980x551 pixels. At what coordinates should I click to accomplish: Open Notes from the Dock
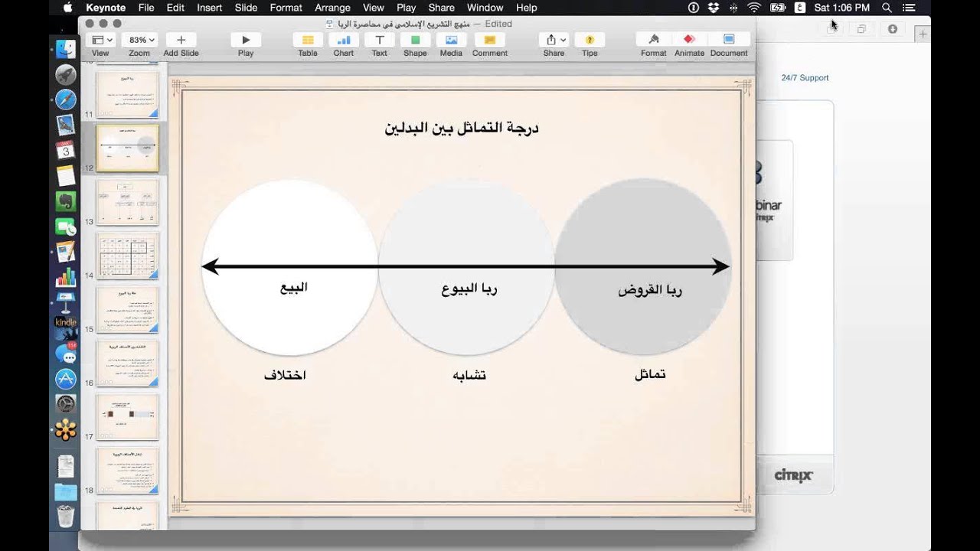click(66, 175)
